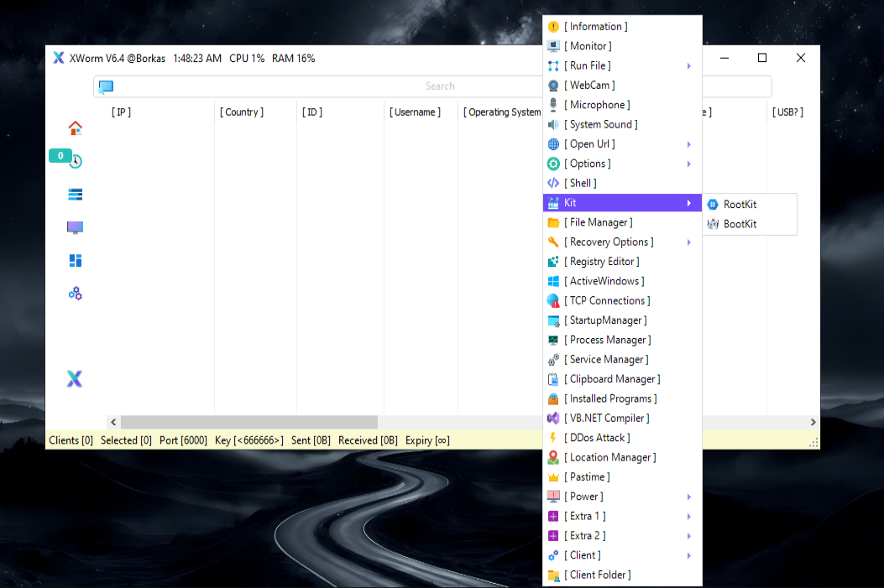Click the monitor screen icon in sidebar
Image resolution: width=884 pixels, height=588 pixels.
pos(76,227)
